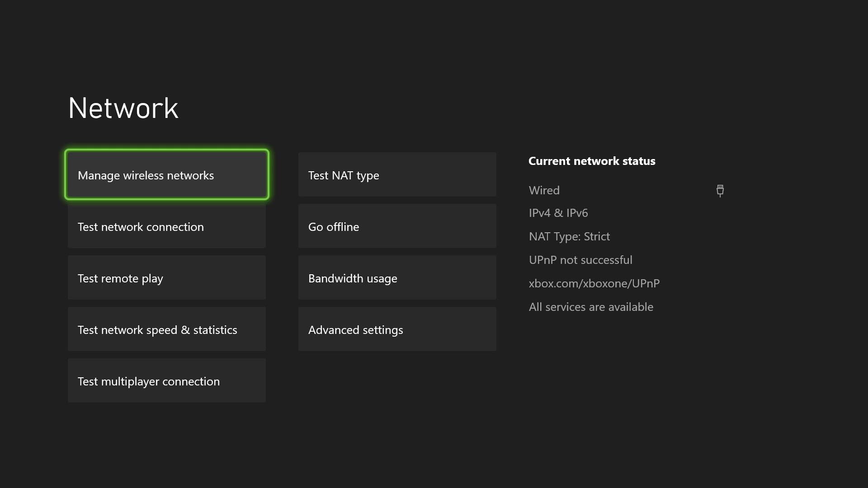Choose Go offline

(397, 226)
